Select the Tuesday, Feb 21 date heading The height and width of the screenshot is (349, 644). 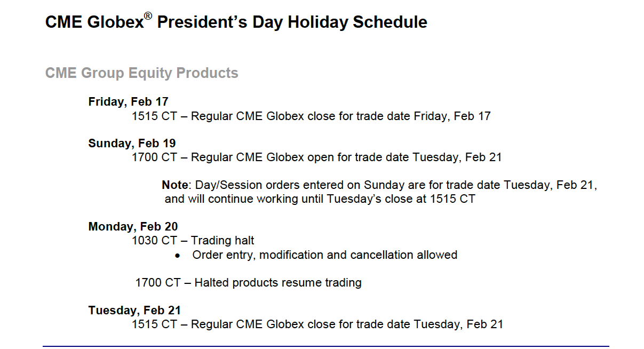click(x=135, y=310)
